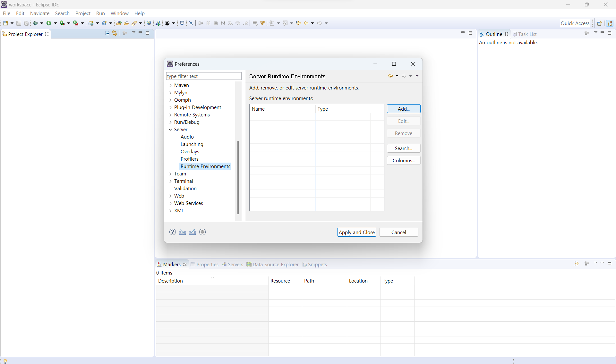Viewport: 616px width, 364px height.
Task: Click the Name column header in runtime table
Action: click(283, 109)
